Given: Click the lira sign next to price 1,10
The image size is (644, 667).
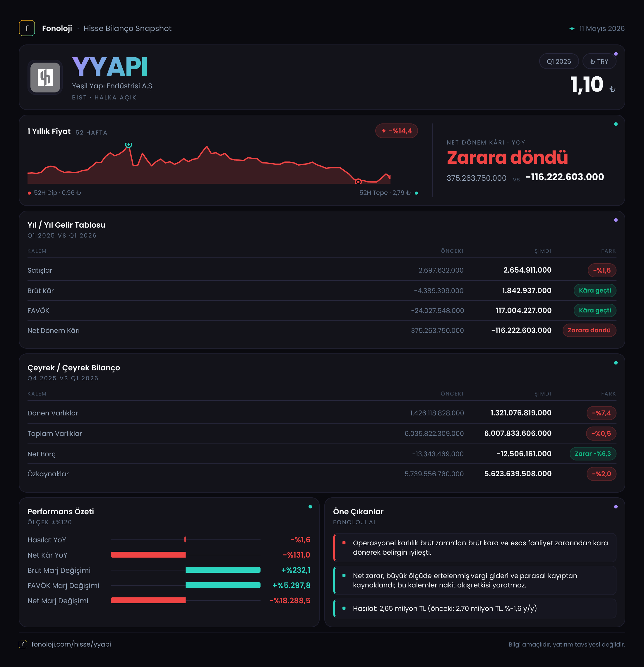Looking at the screenshot, I should point(612,89).
